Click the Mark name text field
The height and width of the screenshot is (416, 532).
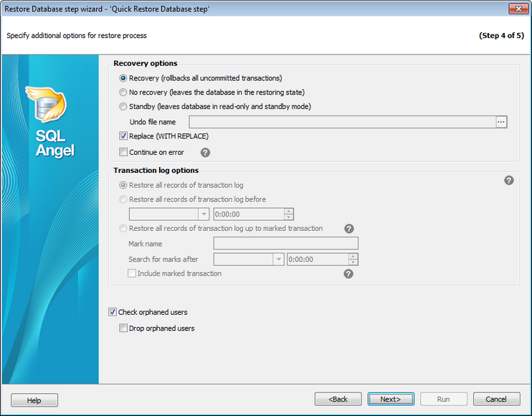coord(285,243)
